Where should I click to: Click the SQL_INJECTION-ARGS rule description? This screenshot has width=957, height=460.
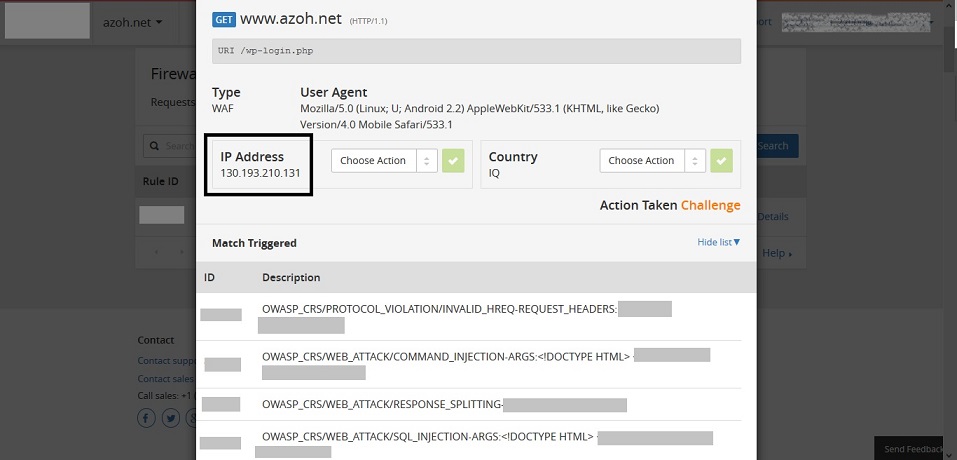point(427,437)
